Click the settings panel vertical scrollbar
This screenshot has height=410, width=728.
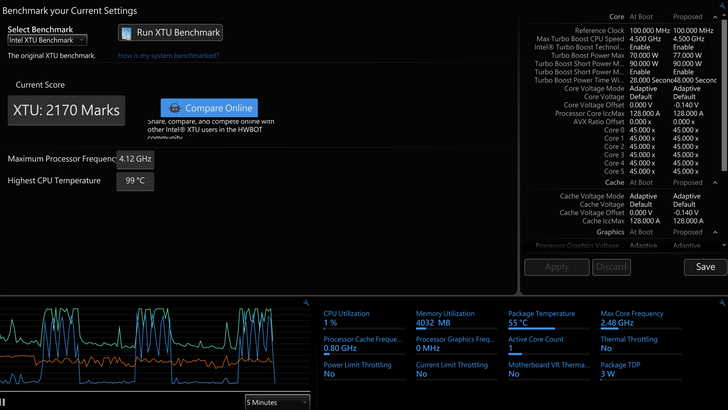tap(724, 100)
